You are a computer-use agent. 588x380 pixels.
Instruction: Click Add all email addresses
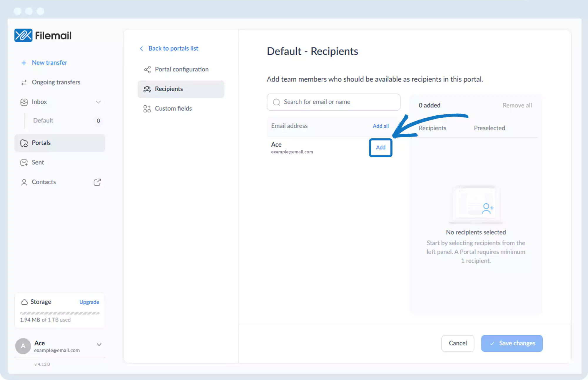tap(380, 126)
